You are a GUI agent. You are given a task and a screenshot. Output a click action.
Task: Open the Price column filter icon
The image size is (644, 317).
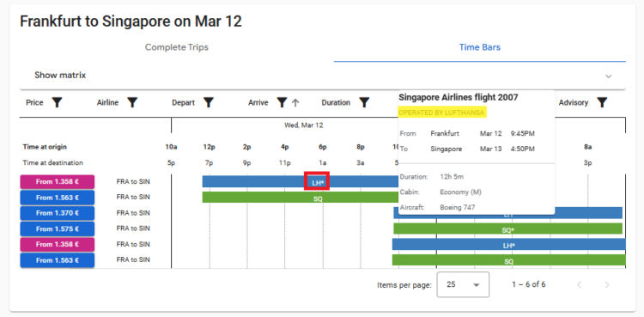click(57, 103)
